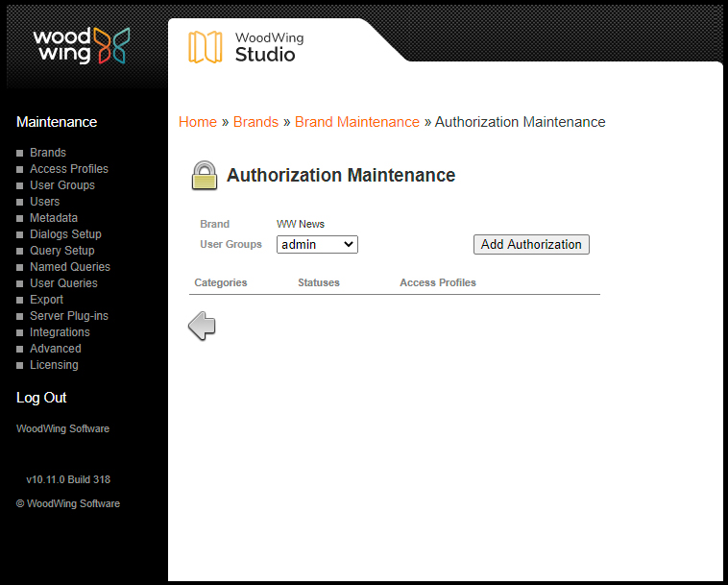
Task: Open Integrations menu item
Action: 60,332
